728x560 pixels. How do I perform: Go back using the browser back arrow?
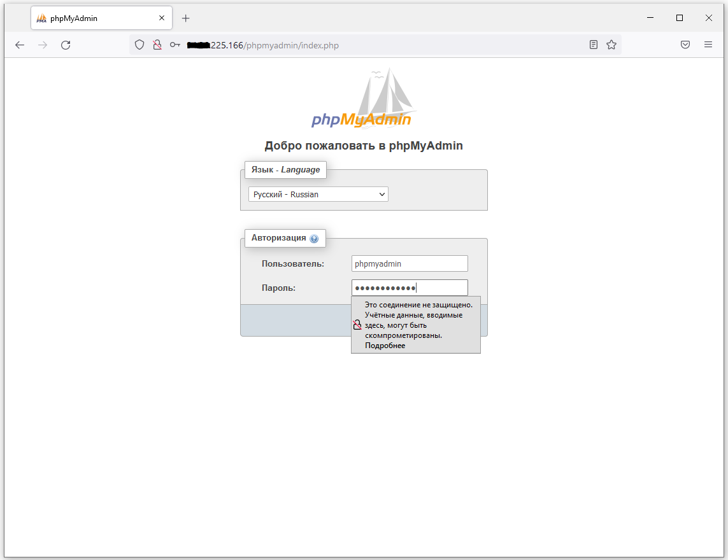coord(20,45)
